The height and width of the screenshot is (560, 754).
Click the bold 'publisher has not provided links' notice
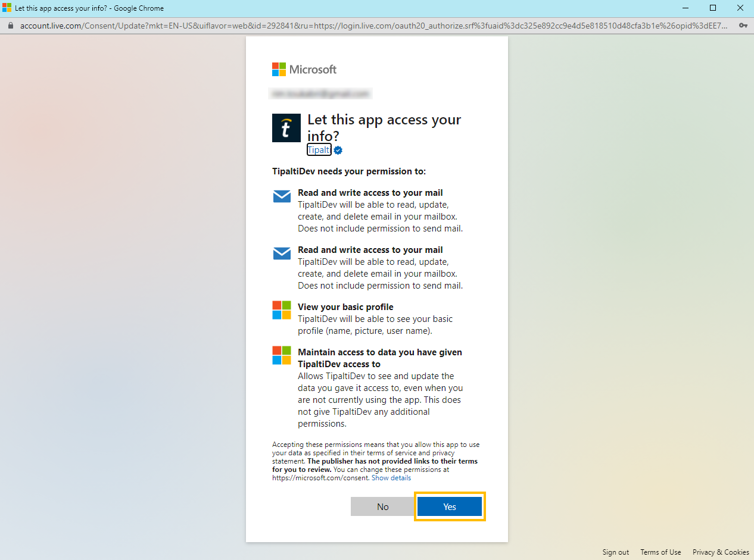coord(375,465)
